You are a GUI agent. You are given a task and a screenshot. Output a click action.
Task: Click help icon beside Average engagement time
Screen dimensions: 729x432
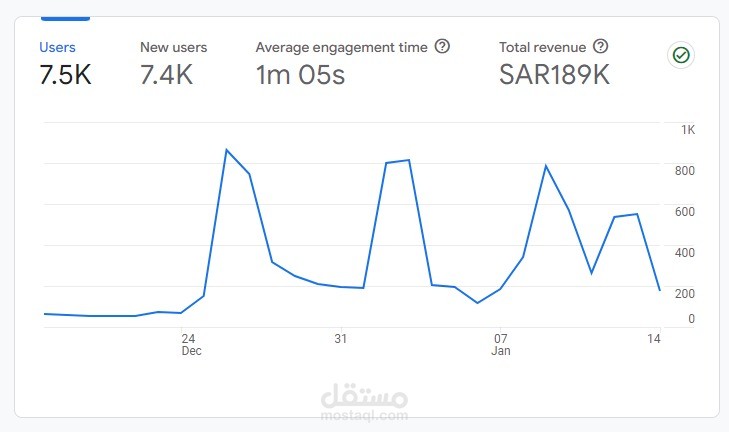tap(442, 47)
